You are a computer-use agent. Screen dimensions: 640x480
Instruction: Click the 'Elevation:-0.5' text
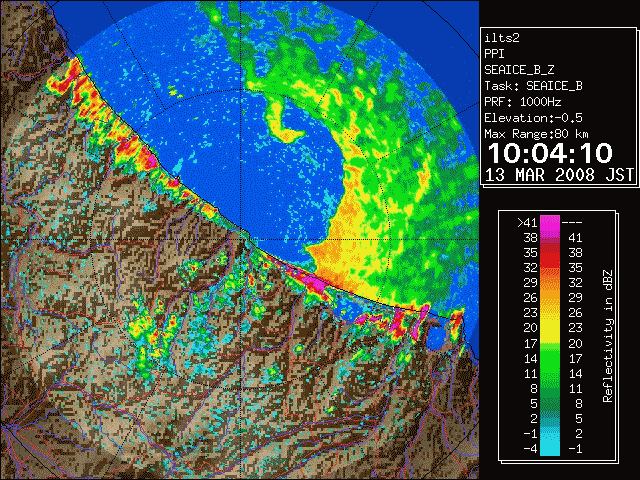coord(533,118)
